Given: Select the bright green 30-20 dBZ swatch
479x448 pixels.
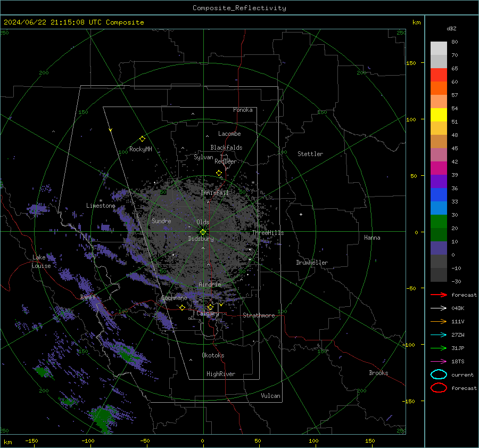Looking at the screenshot, I should pos(439,222).
